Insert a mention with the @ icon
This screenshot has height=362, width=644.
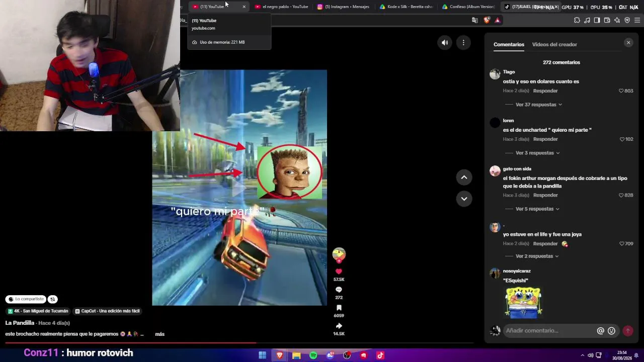tap(600, 331)
